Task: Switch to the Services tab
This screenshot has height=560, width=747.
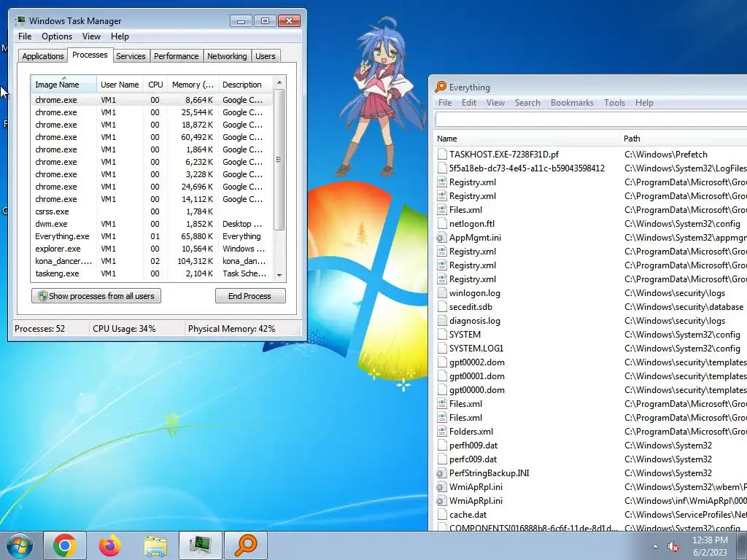Action: (131, 56)
